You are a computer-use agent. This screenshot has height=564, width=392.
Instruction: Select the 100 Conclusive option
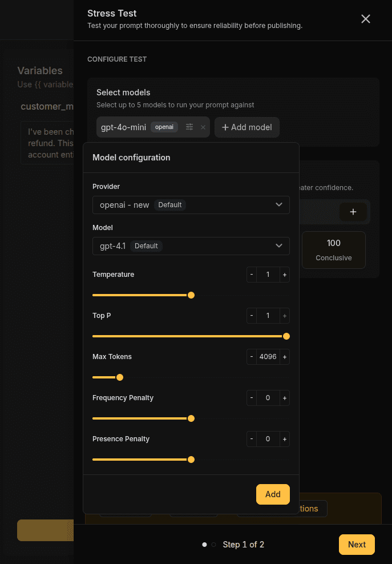pyautogui.click(x=334, y=250)
